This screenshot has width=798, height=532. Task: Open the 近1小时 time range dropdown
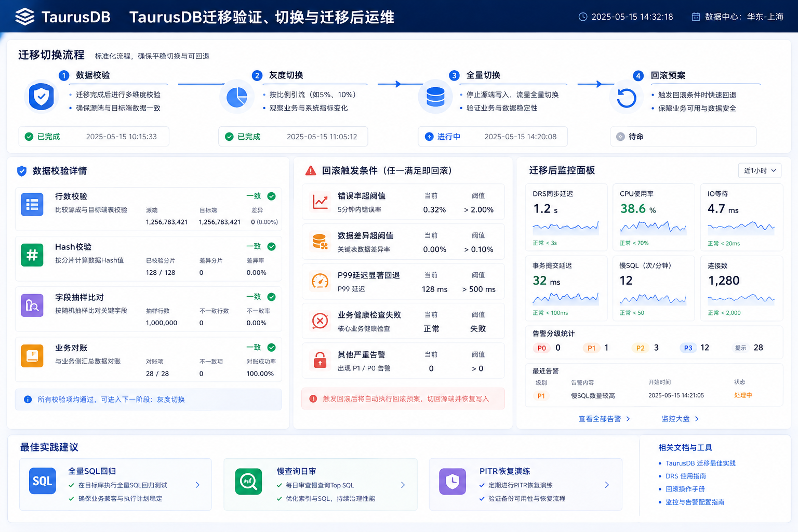coord(760,170)
